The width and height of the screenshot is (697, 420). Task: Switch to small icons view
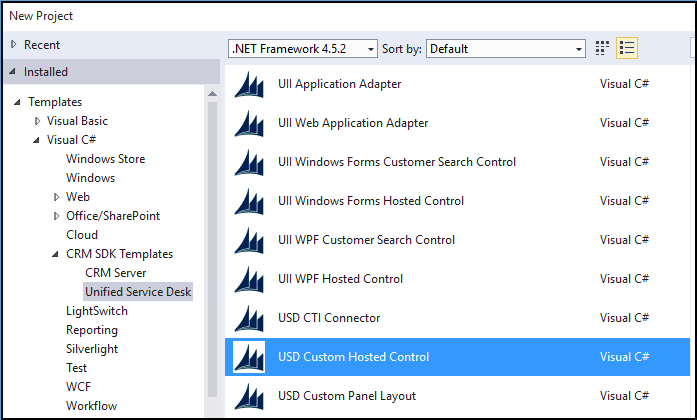603,48
